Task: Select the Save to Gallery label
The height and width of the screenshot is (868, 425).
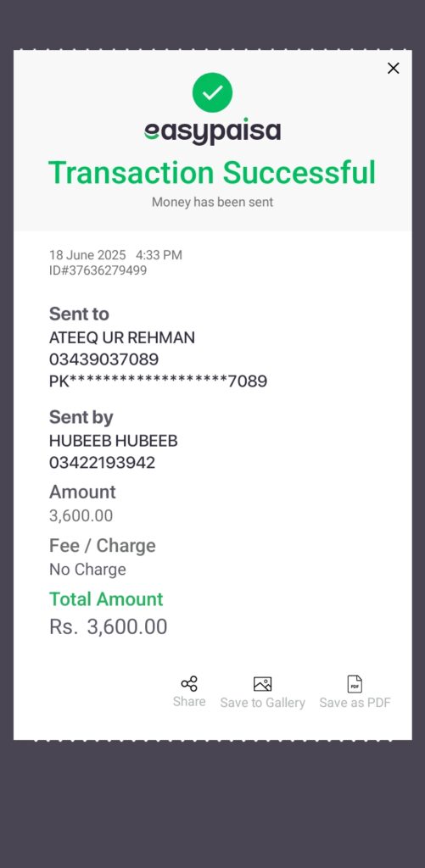Action: point(263,703)
